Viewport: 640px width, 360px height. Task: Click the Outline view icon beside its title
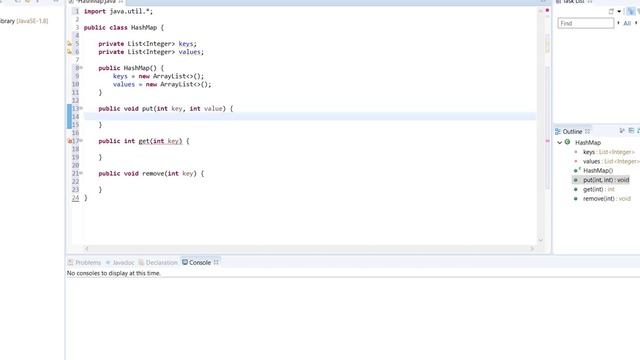(x=558, y=131)
